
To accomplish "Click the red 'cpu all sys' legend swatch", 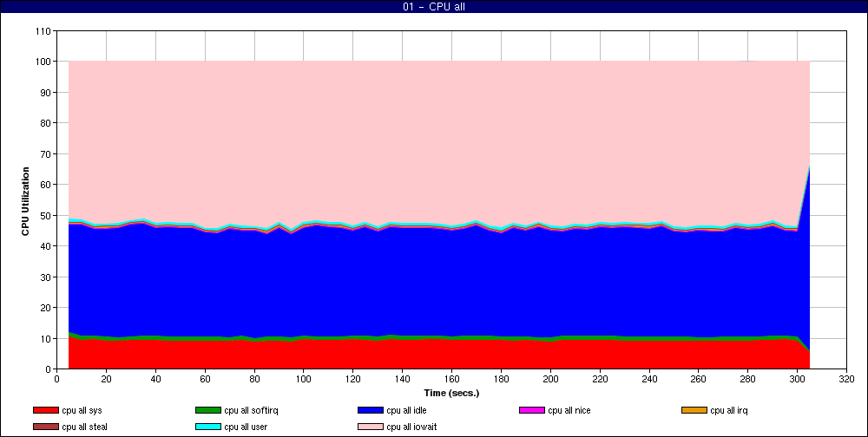I will click(46, 410).
